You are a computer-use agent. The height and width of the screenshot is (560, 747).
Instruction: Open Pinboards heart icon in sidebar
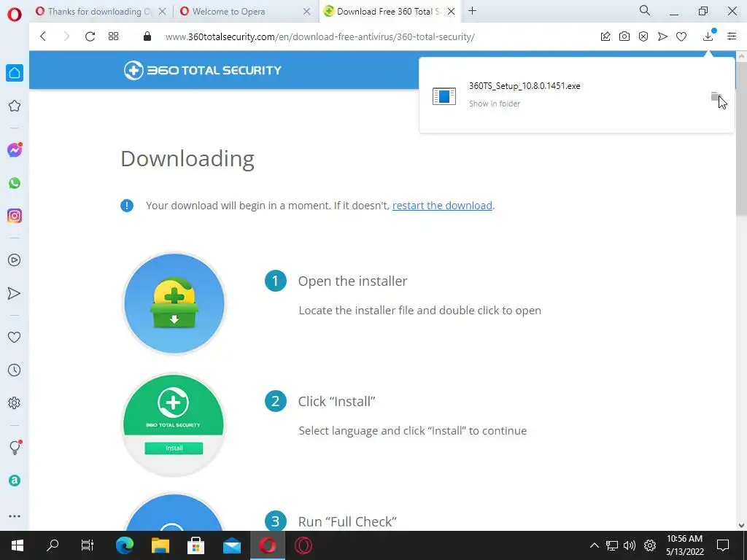pyautogui.click(x=15, y=337)
